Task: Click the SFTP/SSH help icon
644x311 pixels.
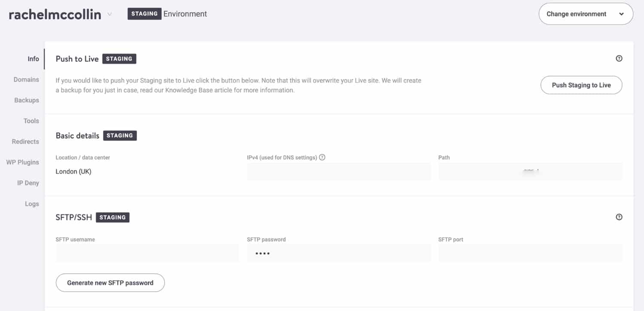Action: 619,217
